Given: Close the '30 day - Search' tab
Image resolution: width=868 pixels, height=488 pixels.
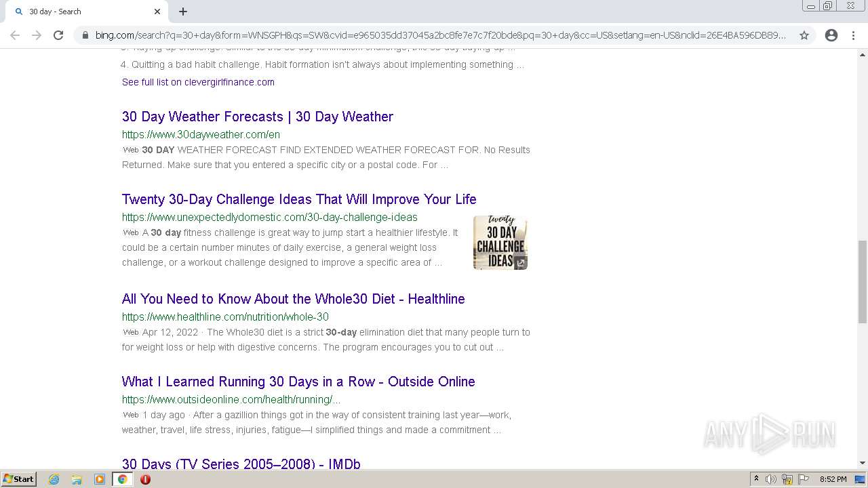Looking at the screenshot, I should (x=157, y=12).
